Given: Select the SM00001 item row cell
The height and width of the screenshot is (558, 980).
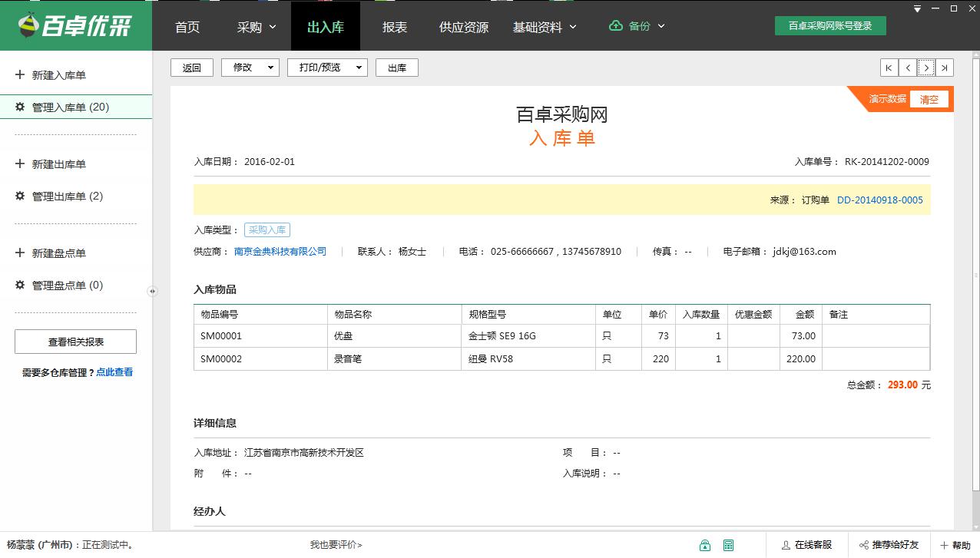Looking at the screenshot, I should (261, 336).
